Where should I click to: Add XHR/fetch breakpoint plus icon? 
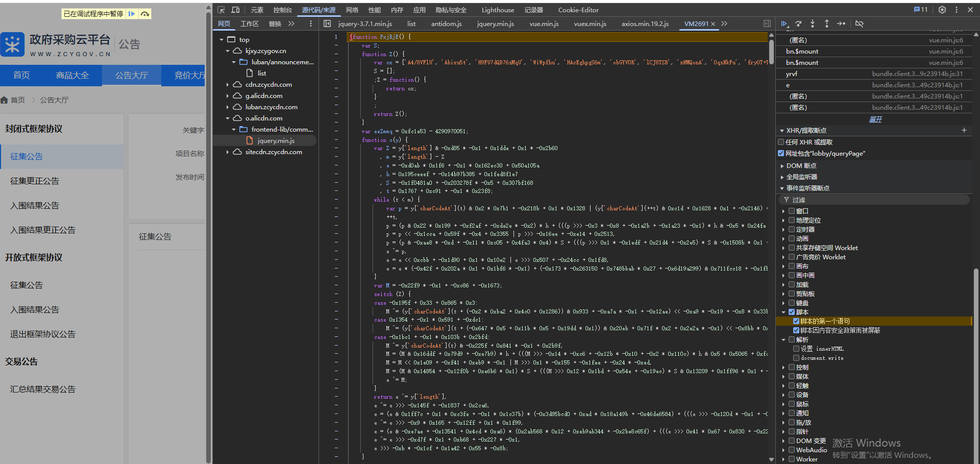click(964, 130)
